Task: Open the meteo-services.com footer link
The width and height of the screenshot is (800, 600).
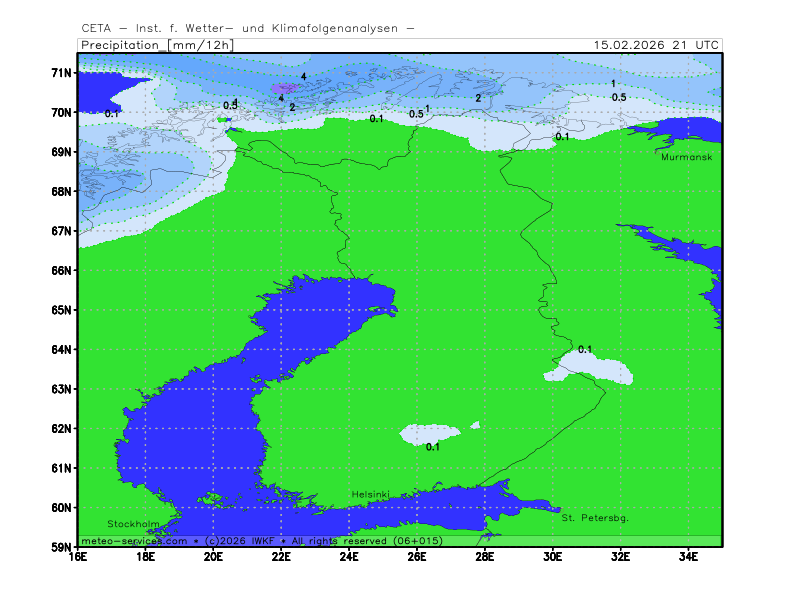Action: [x=134, y=541]
